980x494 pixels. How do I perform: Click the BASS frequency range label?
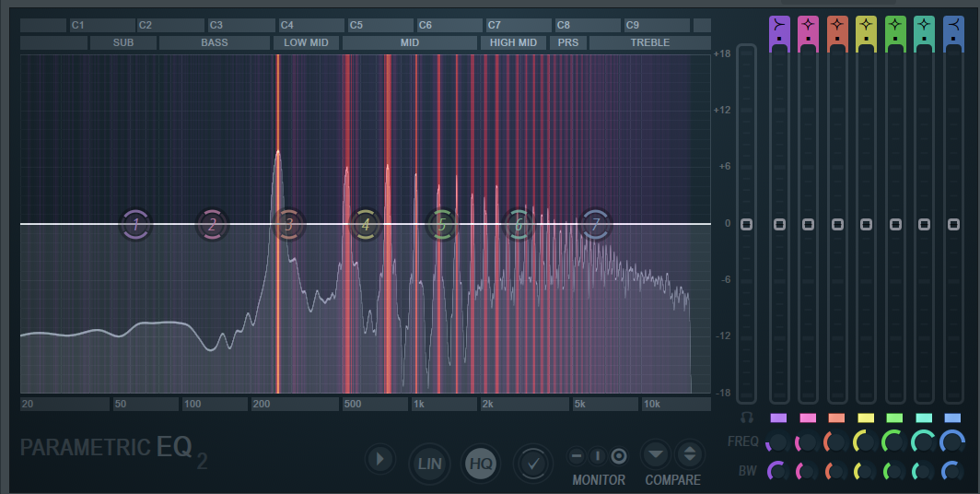coord(214,42)
